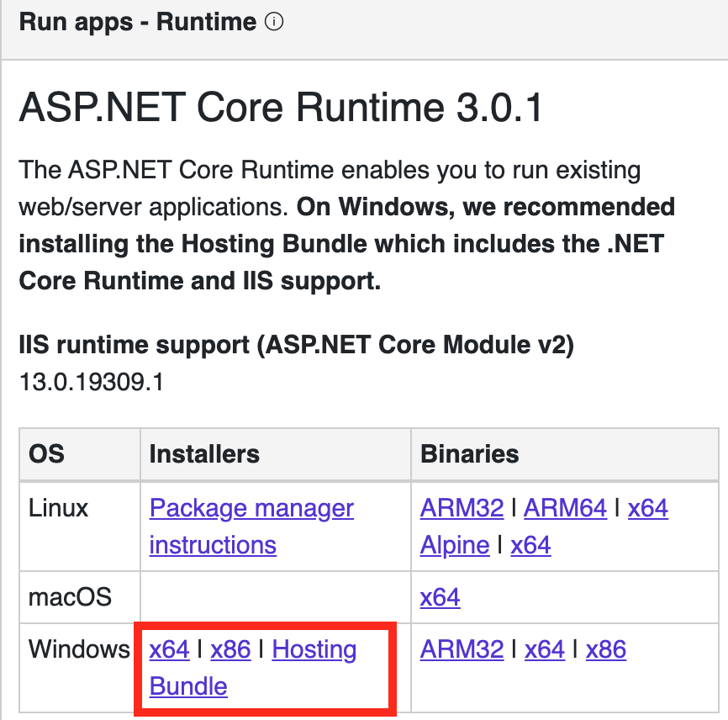Click the OS column header
This screenshot has width=728, height=720.
coord(46,454)
